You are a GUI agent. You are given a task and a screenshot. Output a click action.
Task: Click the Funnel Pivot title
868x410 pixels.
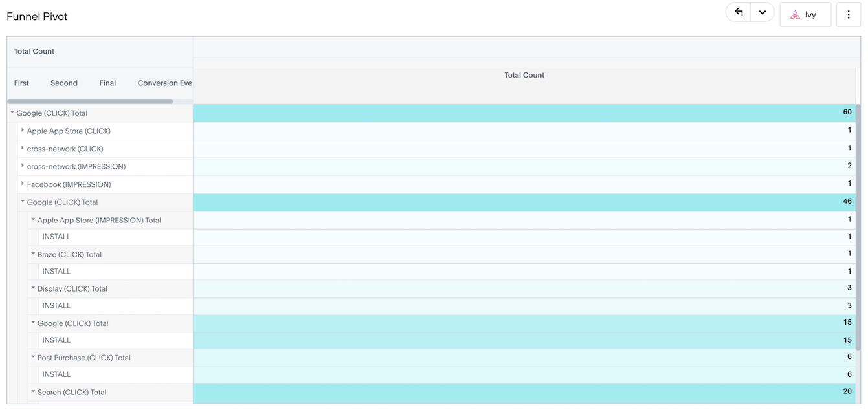click(37, 17)
